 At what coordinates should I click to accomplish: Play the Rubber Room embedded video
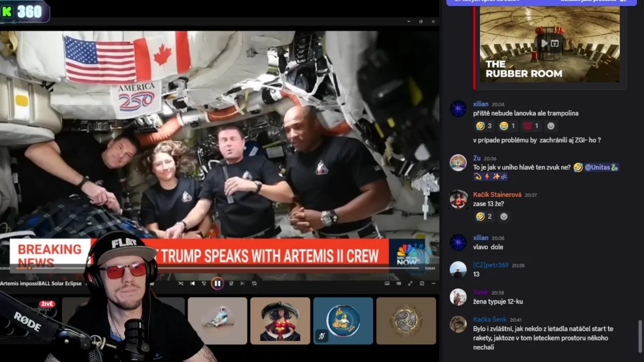(x=544, y=44)
